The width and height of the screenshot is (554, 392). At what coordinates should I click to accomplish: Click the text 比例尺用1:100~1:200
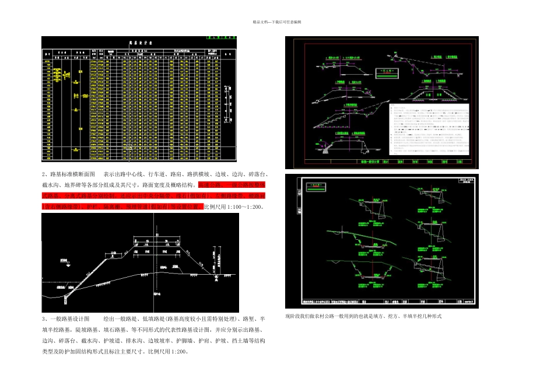(234, 206)
